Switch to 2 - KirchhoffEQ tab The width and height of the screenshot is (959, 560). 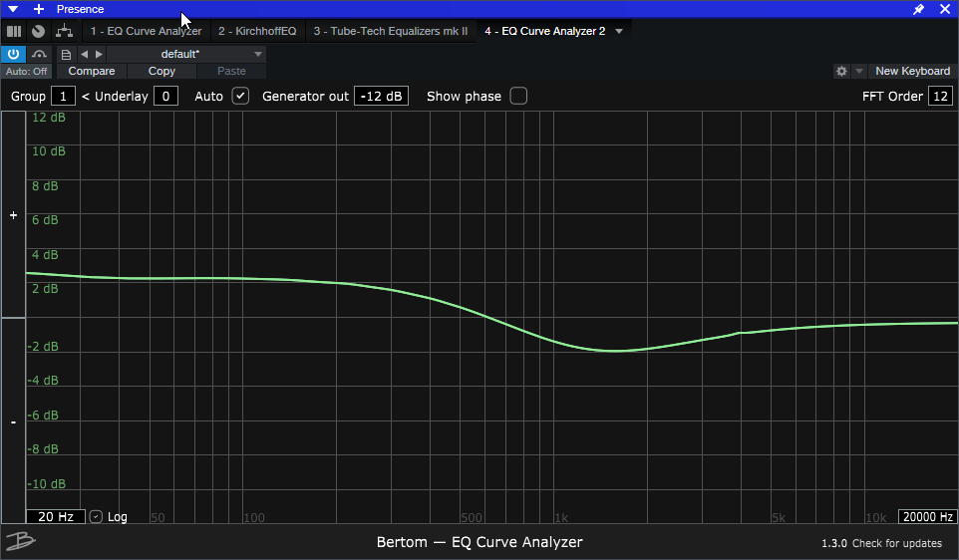pyautogui.click(x=257, y=31)
